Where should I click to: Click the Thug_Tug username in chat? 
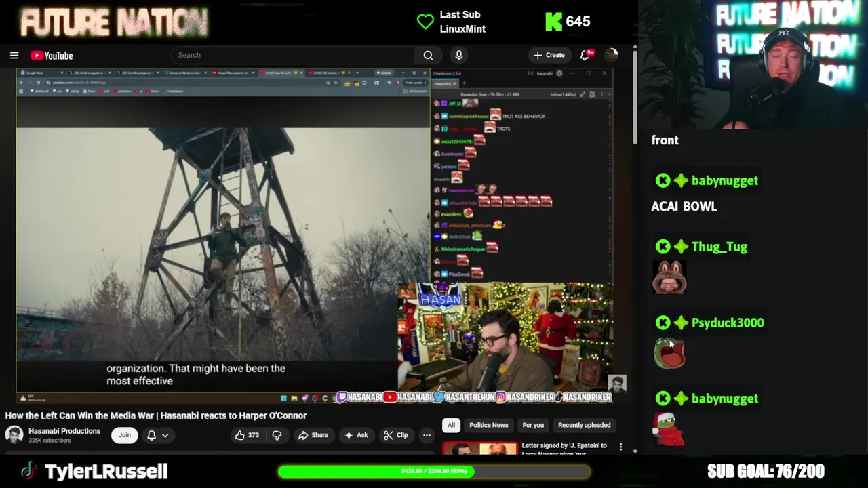point(719,247)
